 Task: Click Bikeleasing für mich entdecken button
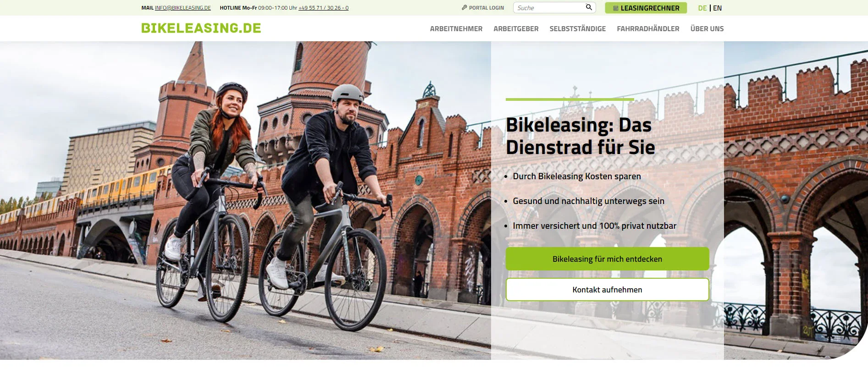[607, 259]
